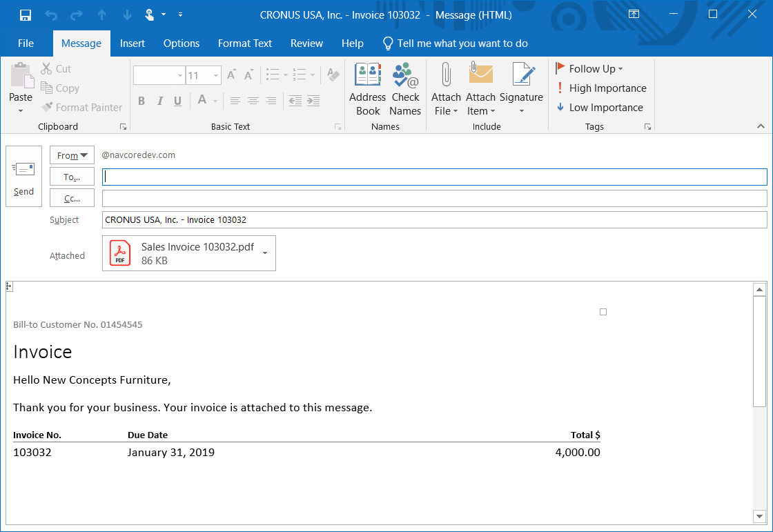
Task: Click the Check Names icon
Action: [405, 76]
